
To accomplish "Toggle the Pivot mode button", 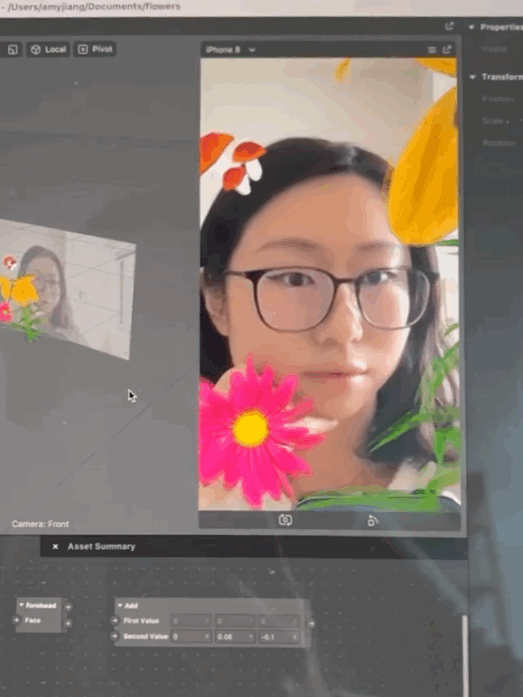I will (x=95, y=49).
